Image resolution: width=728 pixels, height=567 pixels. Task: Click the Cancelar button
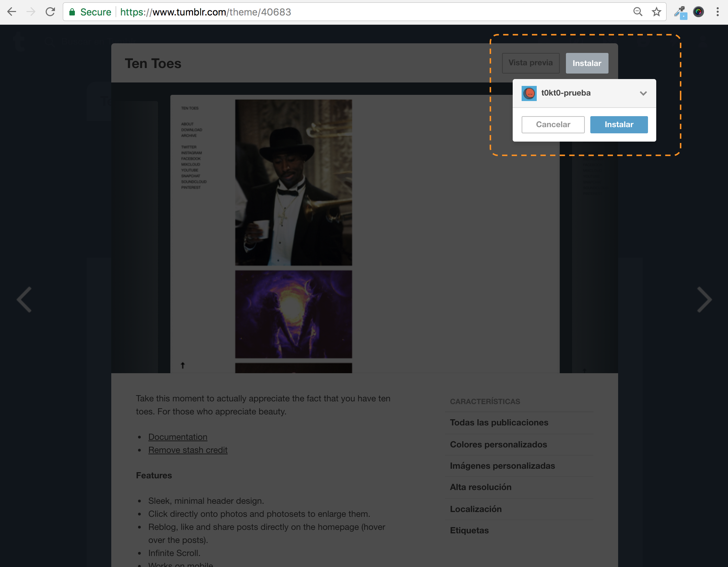pyautogui.click(x=553, y=124)
